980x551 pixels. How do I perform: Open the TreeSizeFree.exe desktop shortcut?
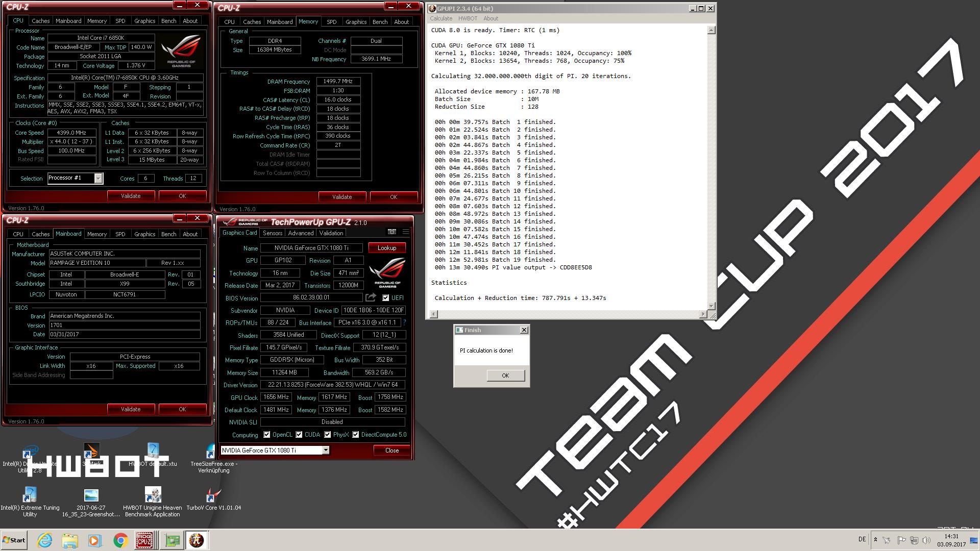(x=214, y=459)
